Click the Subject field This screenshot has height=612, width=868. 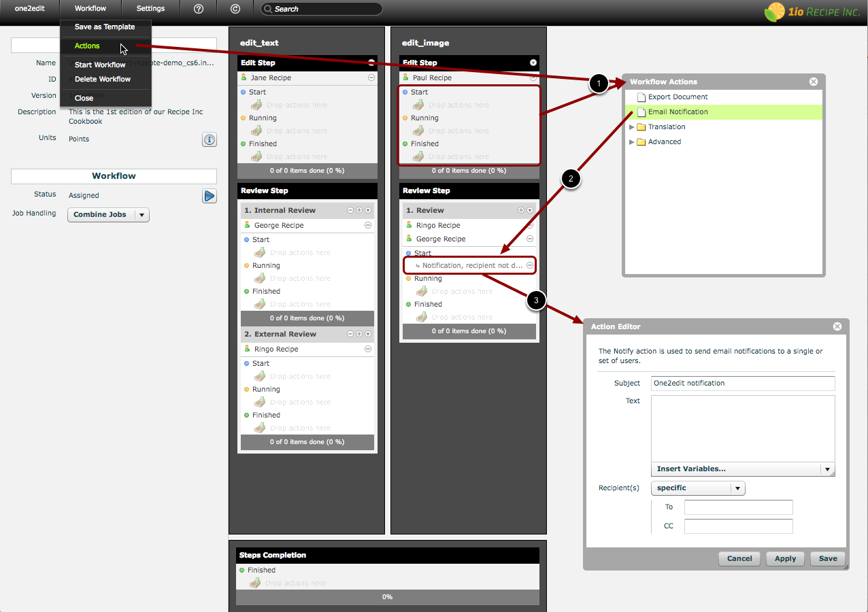743,384
